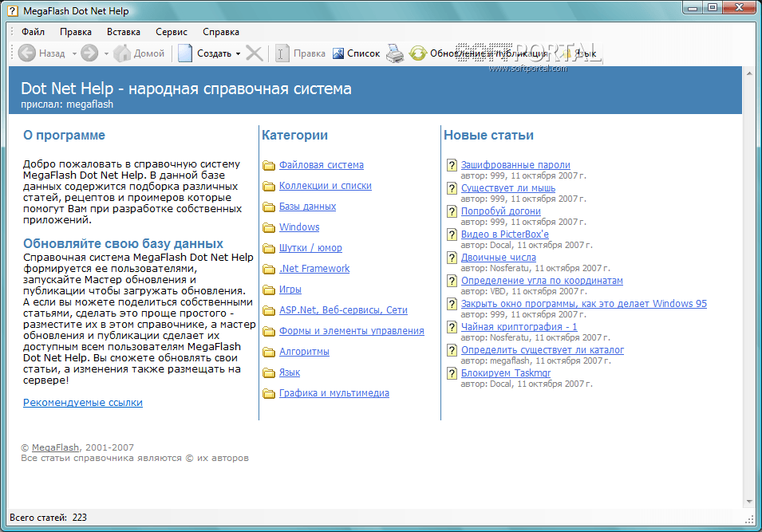
Task: Open the Сервис menu
Action: tap(172, 32)
